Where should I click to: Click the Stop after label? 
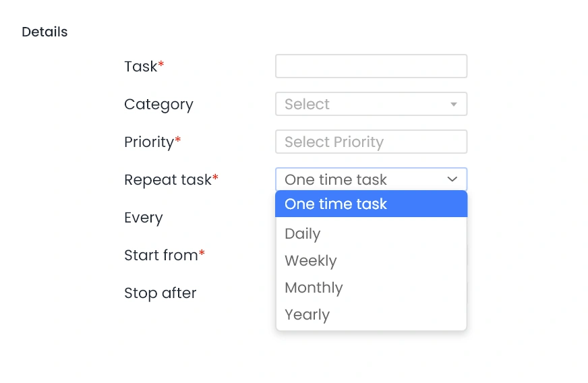click(160, 293)
